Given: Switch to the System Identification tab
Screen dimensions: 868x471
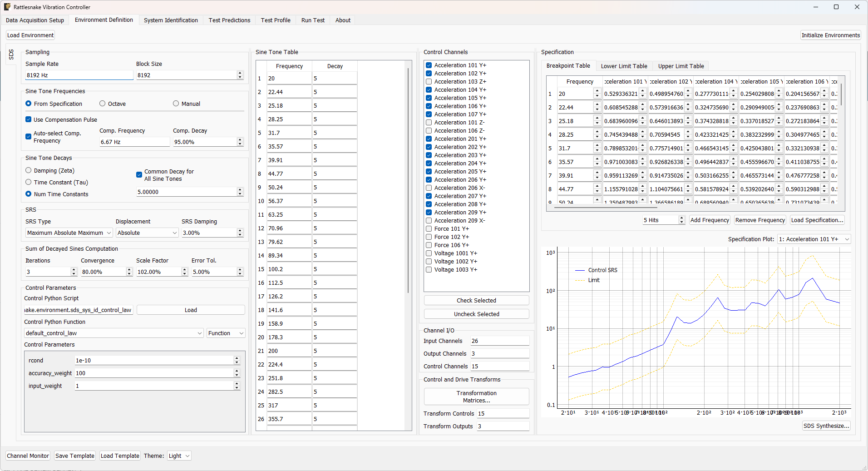Looking at the screenshot, I should (171, 20).
